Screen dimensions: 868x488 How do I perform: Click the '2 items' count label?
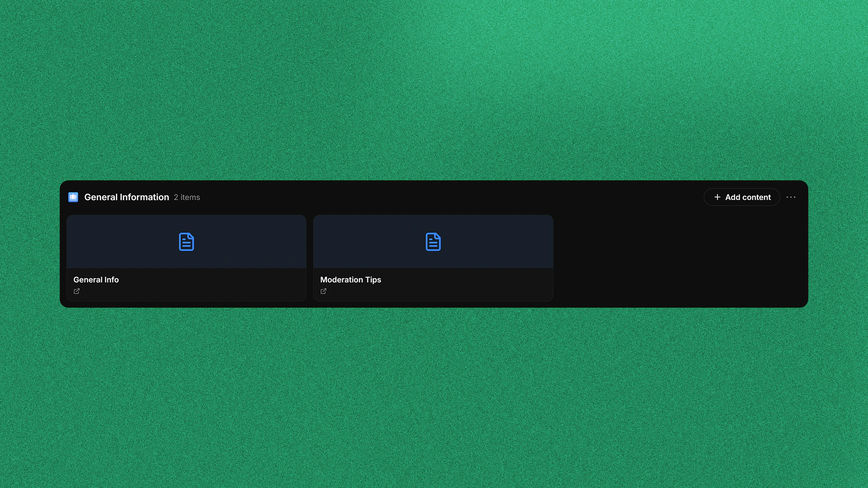[187, 197]
